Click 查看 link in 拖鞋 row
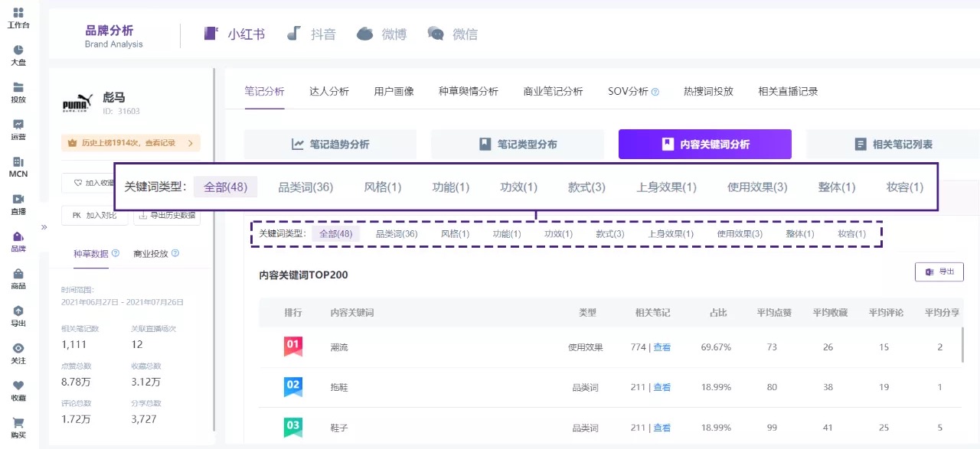Screen dimensions: 980x449 [662, 387]
